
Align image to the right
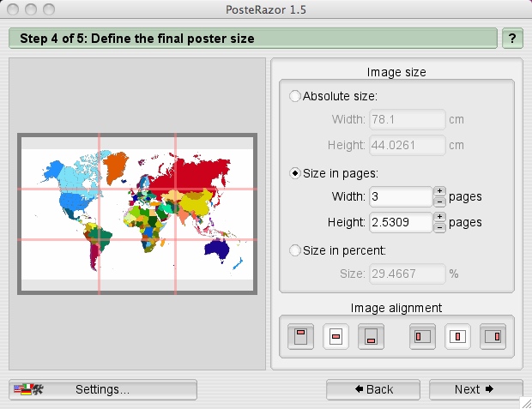coord(493,336)
